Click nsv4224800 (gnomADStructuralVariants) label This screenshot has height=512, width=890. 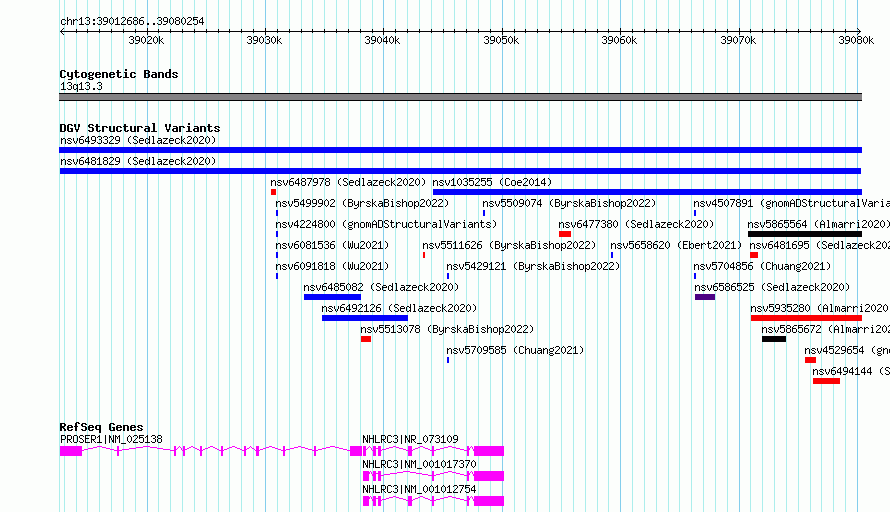click(386, 224)
